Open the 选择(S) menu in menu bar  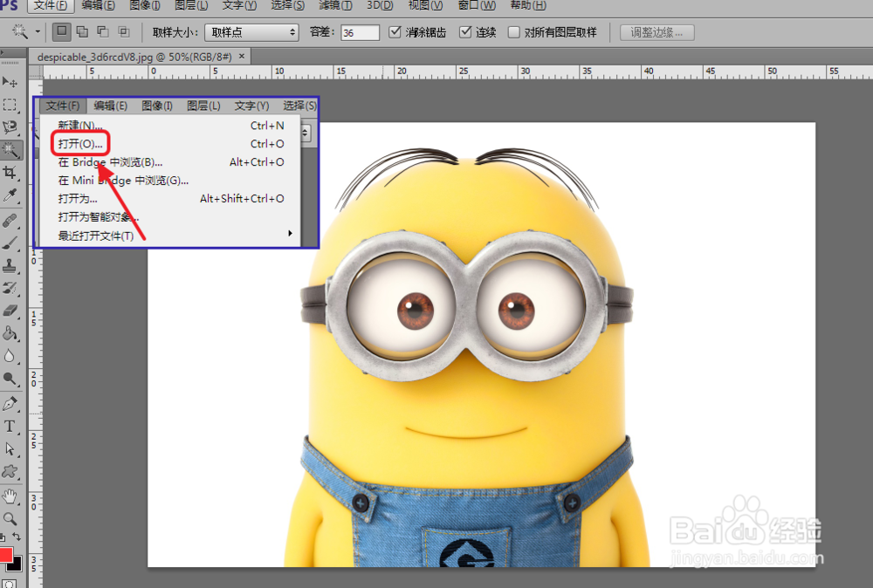click(287, 5)
